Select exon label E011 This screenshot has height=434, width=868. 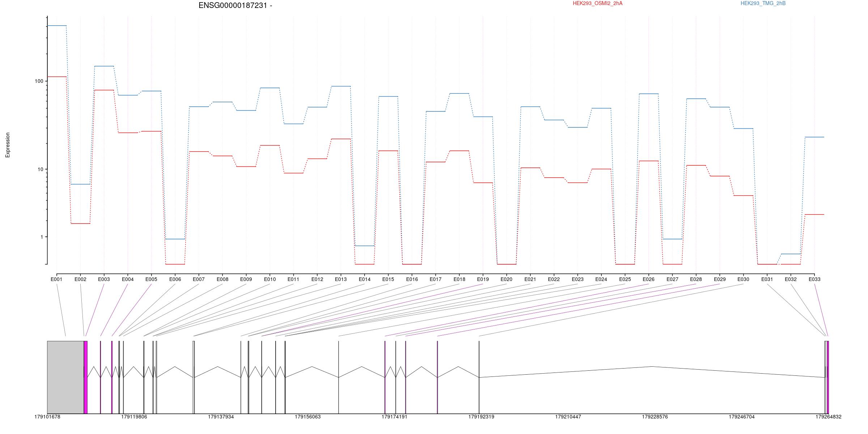(x=293, y=279)
